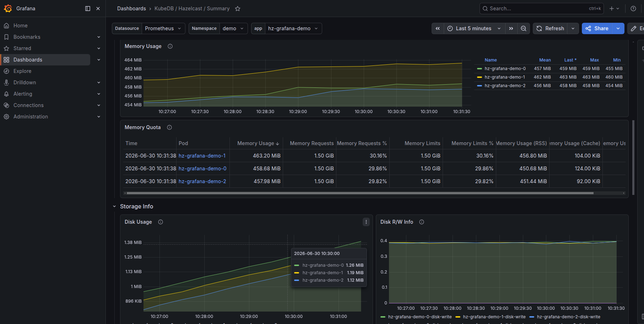This screenshot has height=324, width=644.
Task: Open the Help question mark icon
Action: point(633,9)
